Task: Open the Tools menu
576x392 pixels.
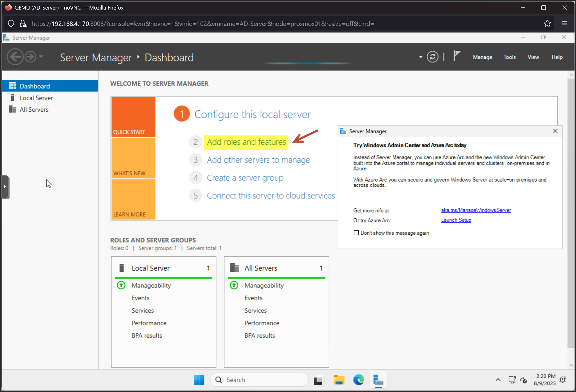Action: pos(509,57)
